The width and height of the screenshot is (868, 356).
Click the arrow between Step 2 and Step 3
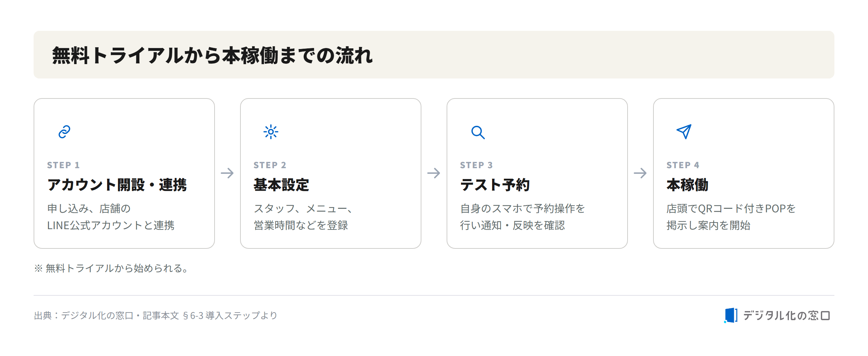coord(434,173)
